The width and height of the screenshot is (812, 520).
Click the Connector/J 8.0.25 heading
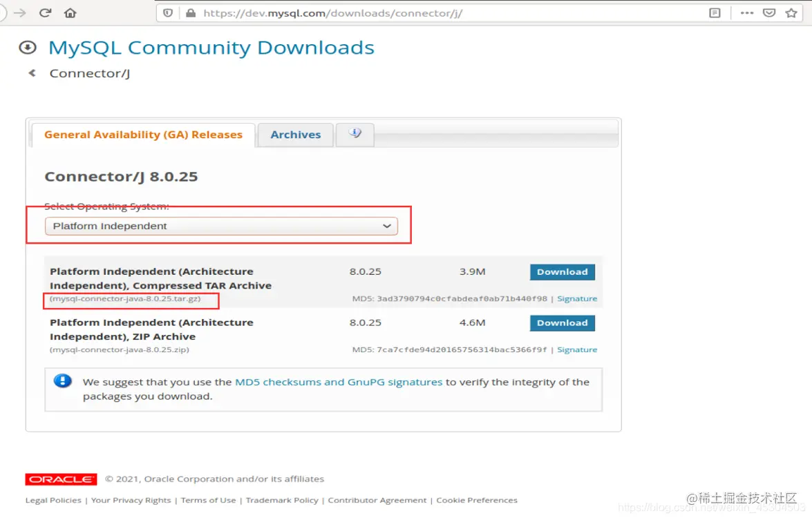click(121, 176)
